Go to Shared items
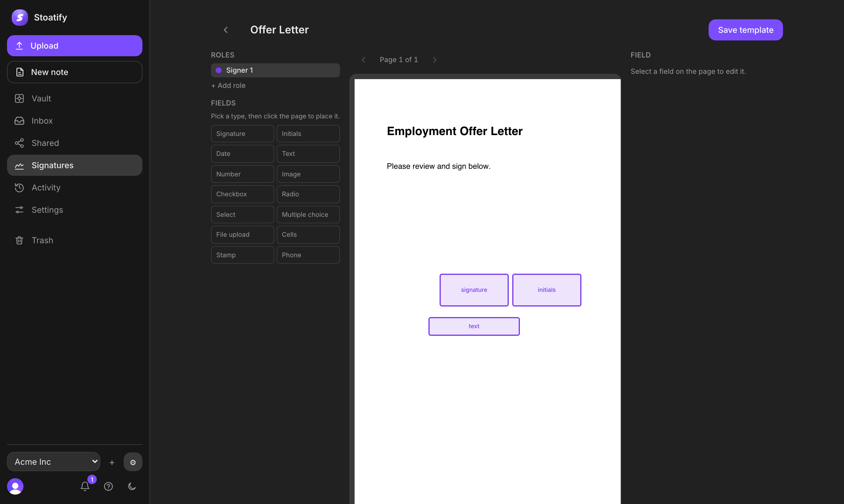The width and height of the screenshot is (844, 504). coord(74,143)
